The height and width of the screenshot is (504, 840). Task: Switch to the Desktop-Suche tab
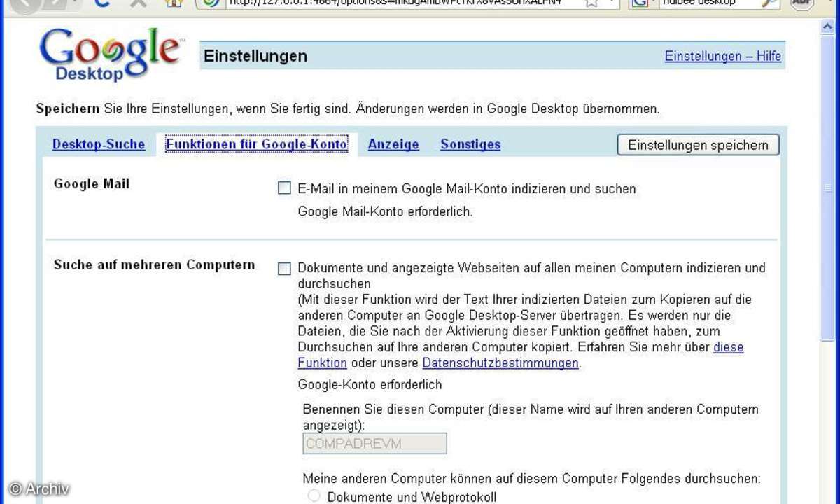(99, 144)
